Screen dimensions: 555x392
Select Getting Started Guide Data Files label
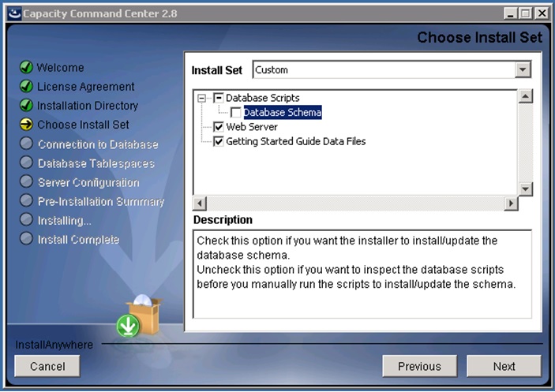click(296, 141)
